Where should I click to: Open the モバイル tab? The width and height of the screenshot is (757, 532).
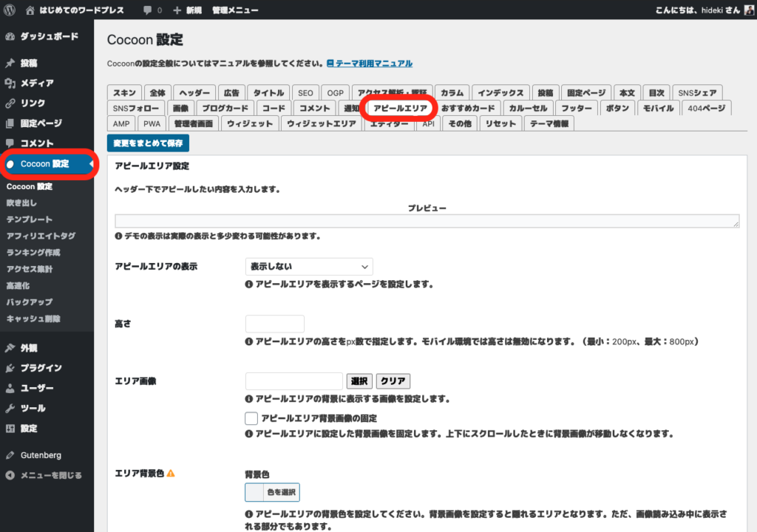[658, 108]
